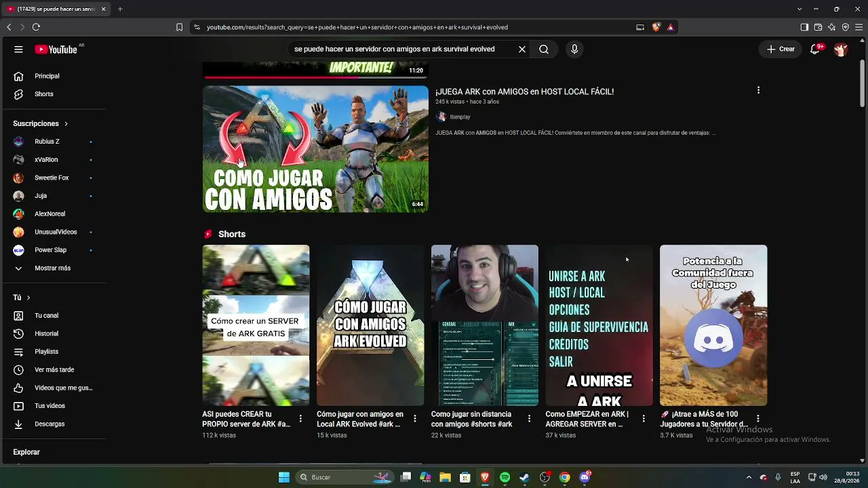Bookmark this page in the address bar
868x488 pixels.
pyautogui.click(x=179, y=27)
